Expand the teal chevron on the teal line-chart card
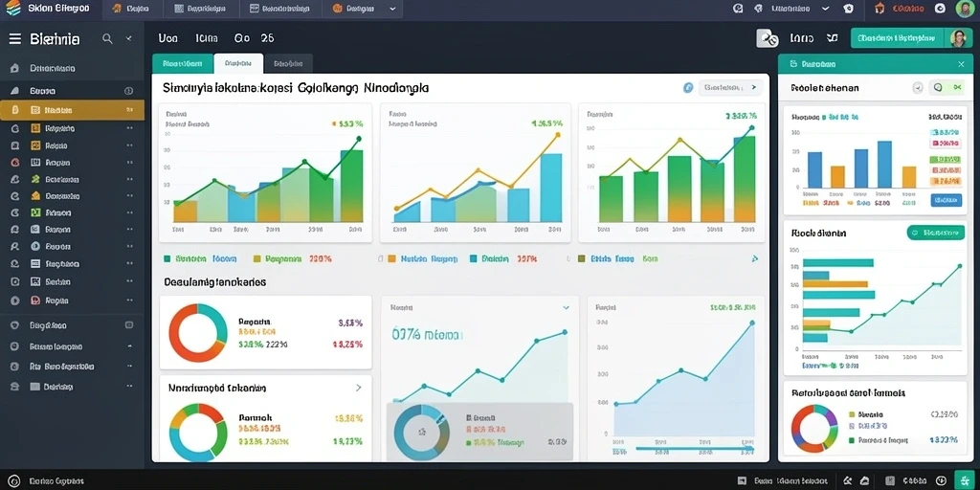The height and width of the screenshot is (490, 980). (566, 307)
